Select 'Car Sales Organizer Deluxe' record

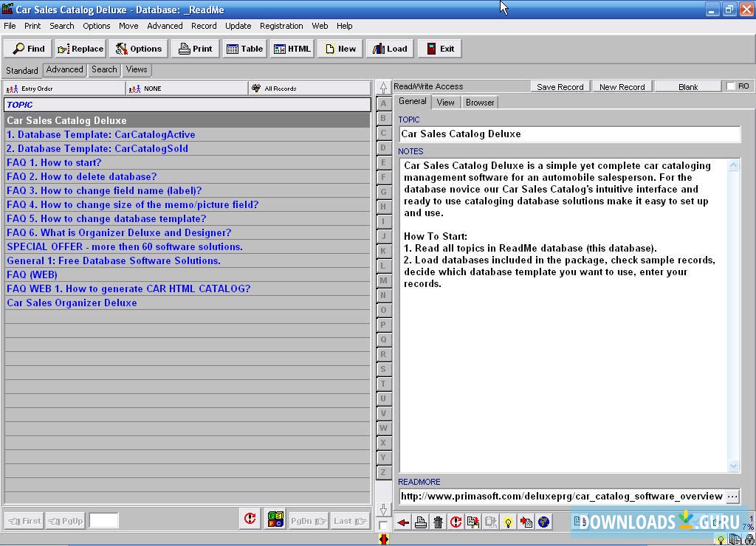tap(188, 303)
